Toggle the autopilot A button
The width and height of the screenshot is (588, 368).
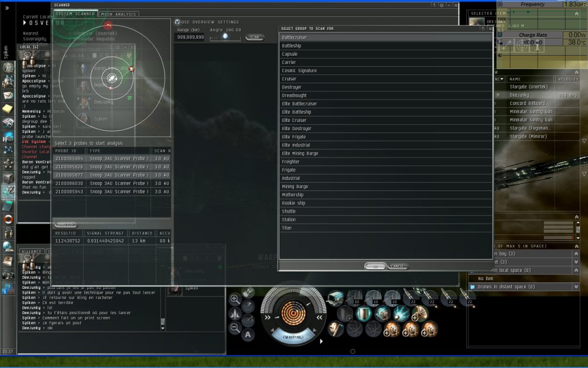click(x=248, y=335)
